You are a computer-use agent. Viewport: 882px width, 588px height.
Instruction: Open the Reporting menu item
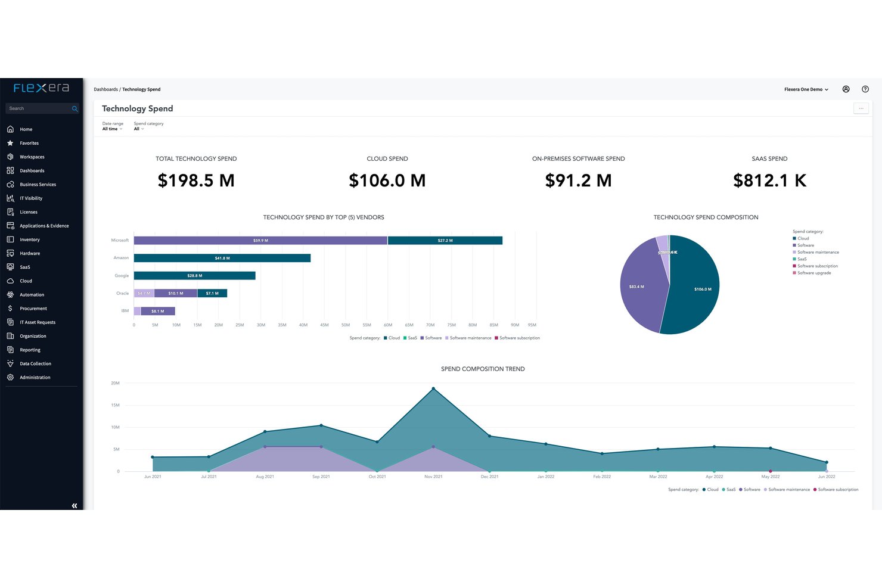[30, 350]
